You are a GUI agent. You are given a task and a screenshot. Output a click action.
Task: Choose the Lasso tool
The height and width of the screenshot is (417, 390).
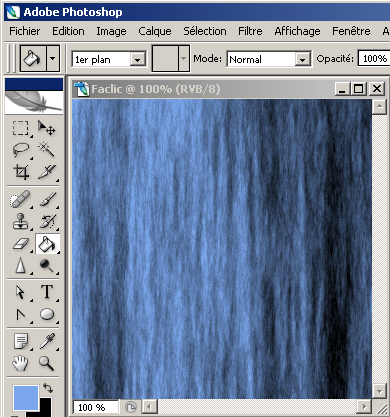[20, 150]
